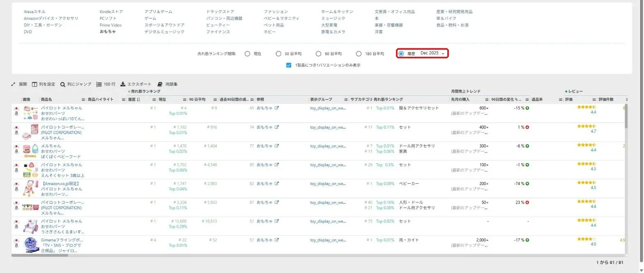
Task: Click the green trend arrow next to -15 %
Action: coord(527,108)
